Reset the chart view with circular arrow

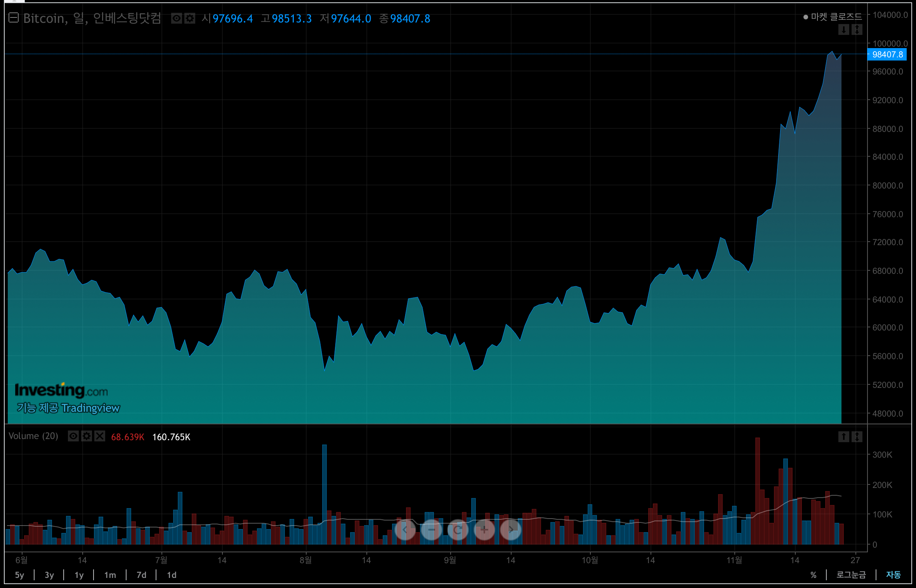pos(458,529)
